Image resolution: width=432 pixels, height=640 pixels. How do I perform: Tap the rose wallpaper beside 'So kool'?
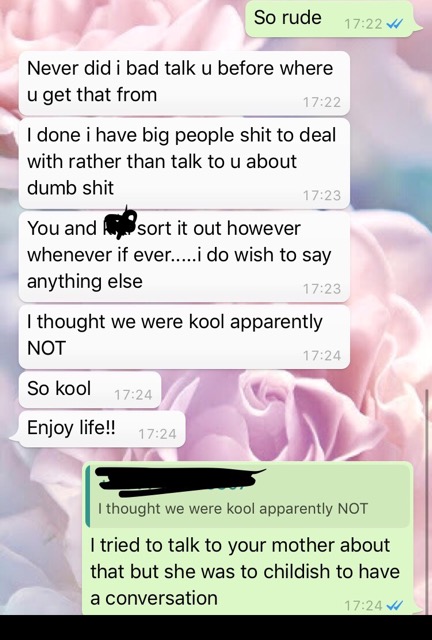pos(286,390)
